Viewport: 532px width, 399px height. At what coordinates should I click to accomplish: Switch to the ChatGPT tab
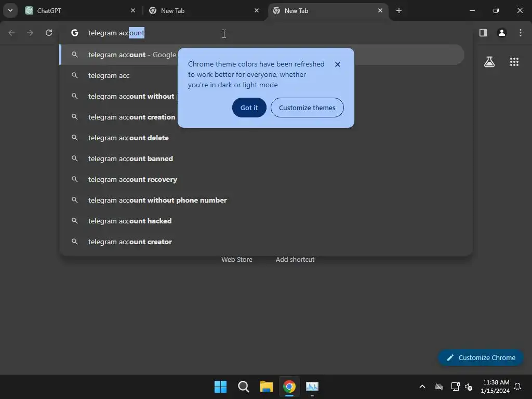[x=80, y=10]
